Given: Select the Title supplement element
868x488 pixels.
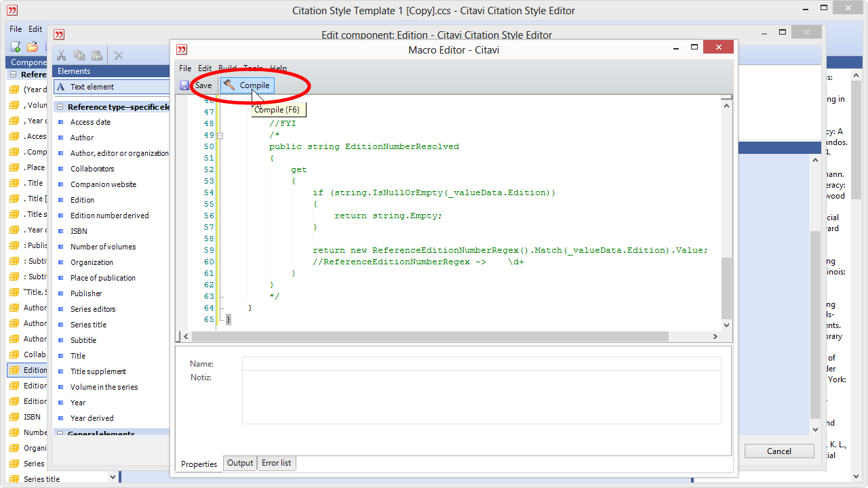Looking at the screenshot, I should pos(98,371).
